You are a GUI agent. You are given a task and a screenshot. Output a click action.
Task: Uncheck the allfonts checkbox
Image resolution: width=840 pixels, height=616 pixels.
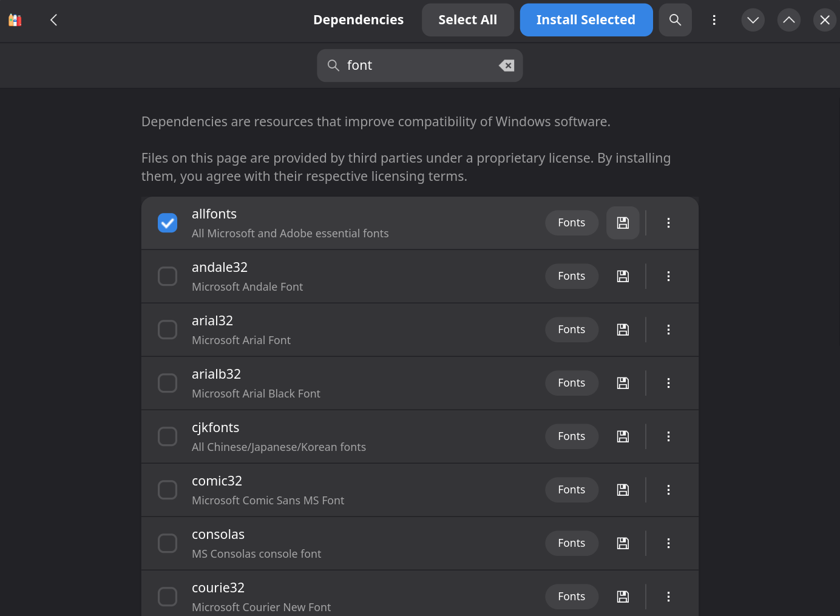[168, 223]
